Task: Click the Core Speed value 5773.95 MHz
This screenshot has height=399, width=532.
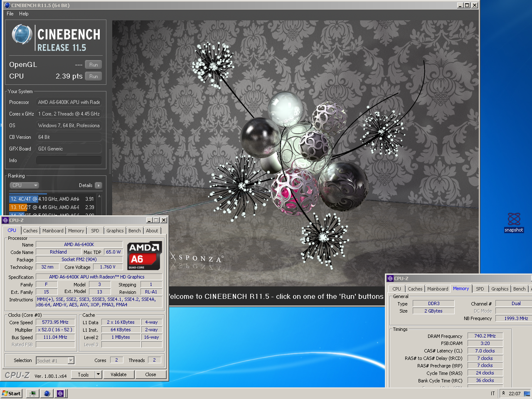Action: coord(55,322)
